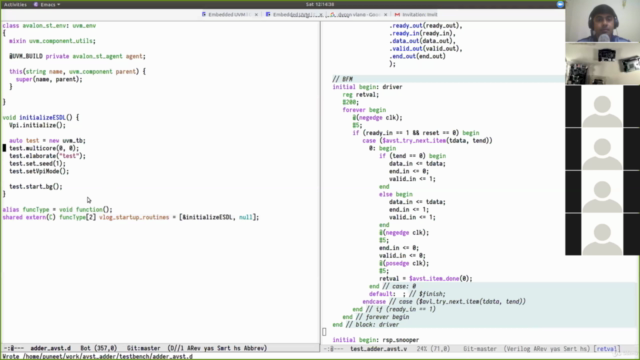640x360 pixels.
Task: Click the 'case ($avst_try_next_item(tdata, tend))' line
Action: tap(427, 140)
